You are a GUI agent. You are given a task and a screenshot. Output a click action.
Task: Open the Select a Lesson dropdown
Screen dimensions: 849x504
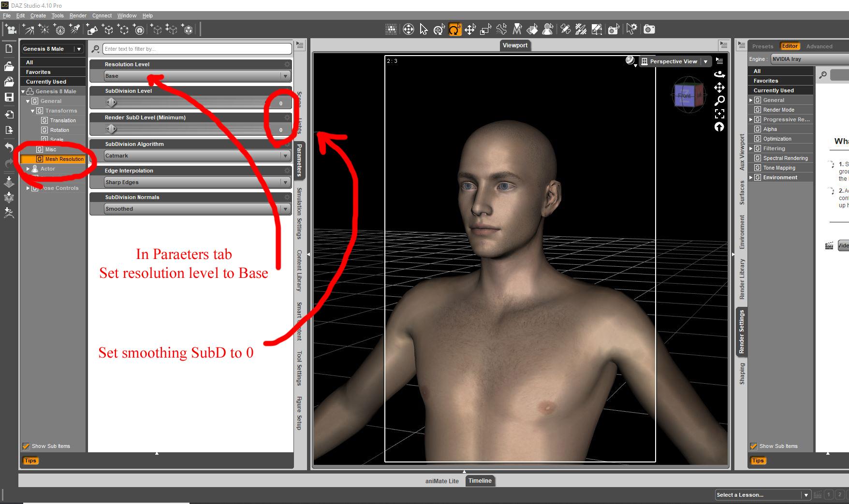tap(762, 495)
